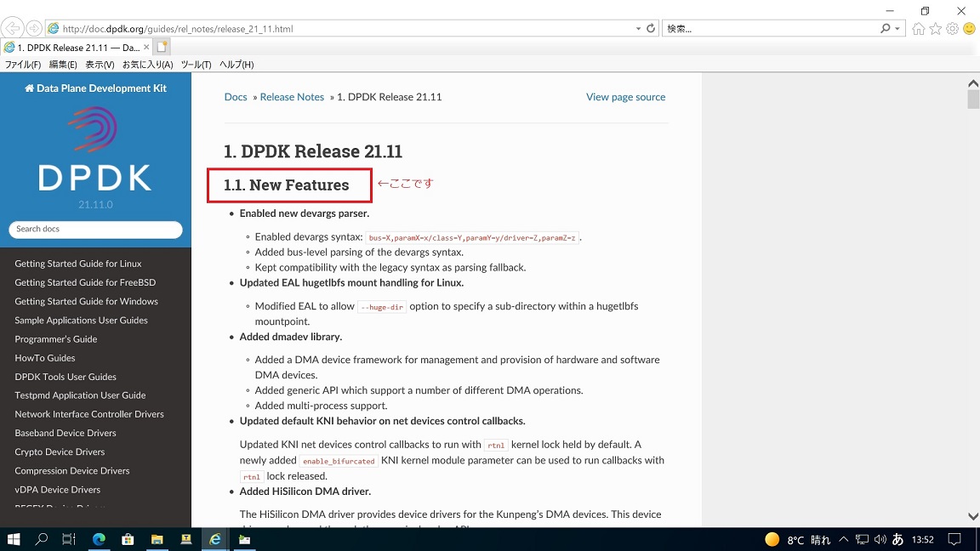Open HowTo Guides in sidebar
980x551 pixels.
(x=45, y=358)
